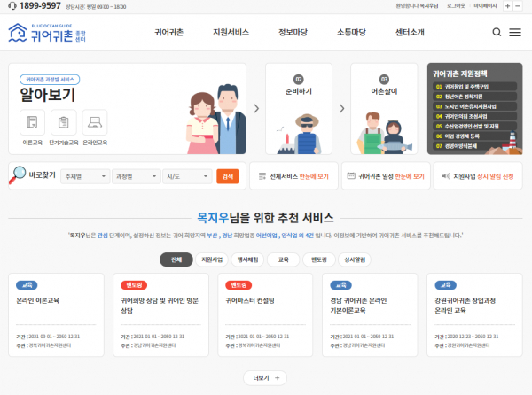This screenshot has height=395, width=532.
Task: Open the 지원서비스 main menu
Action: tap(231, 32)
